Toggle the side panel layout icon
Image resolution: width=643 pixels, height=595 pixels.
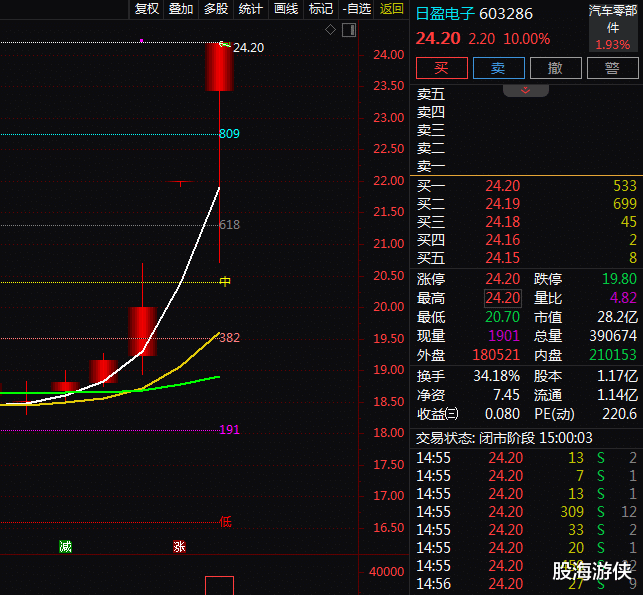[349, 30]
